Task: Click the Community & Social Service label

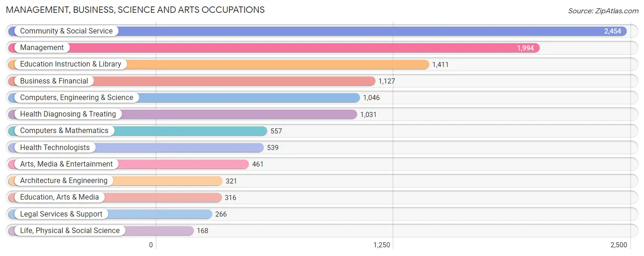Action: coord(66,31)
